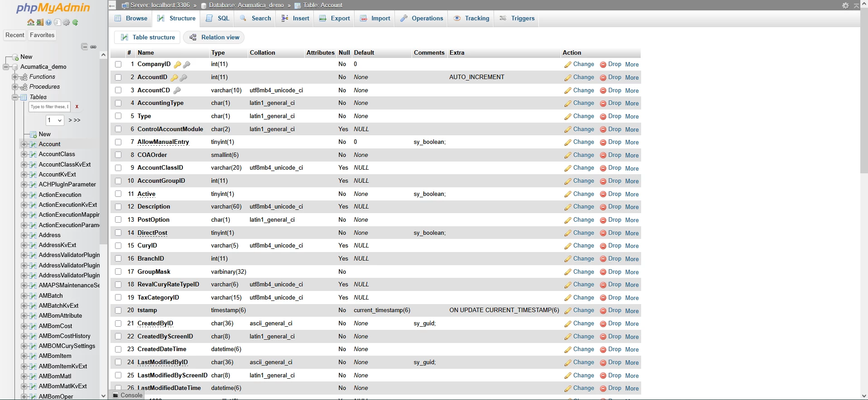This screenshot has width=868, height=400.
Task: Tick the AccountClassID checkbox
Action: (x=118, y=168)
